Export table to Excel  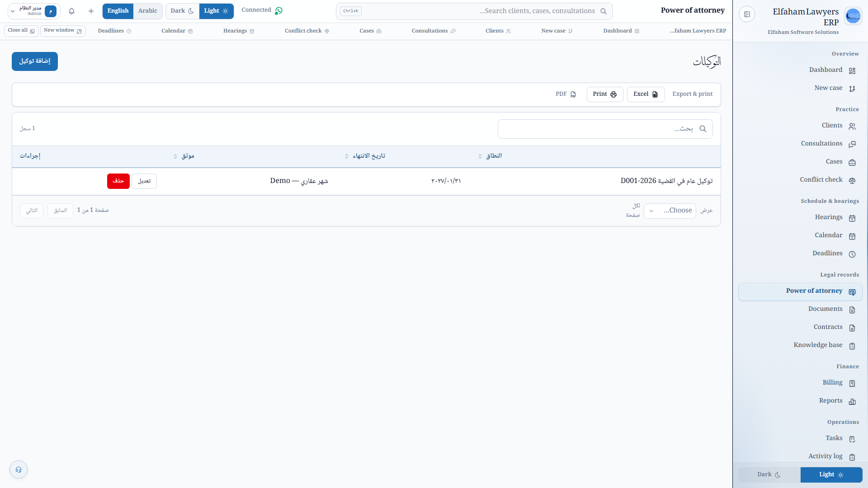(646, 94)
